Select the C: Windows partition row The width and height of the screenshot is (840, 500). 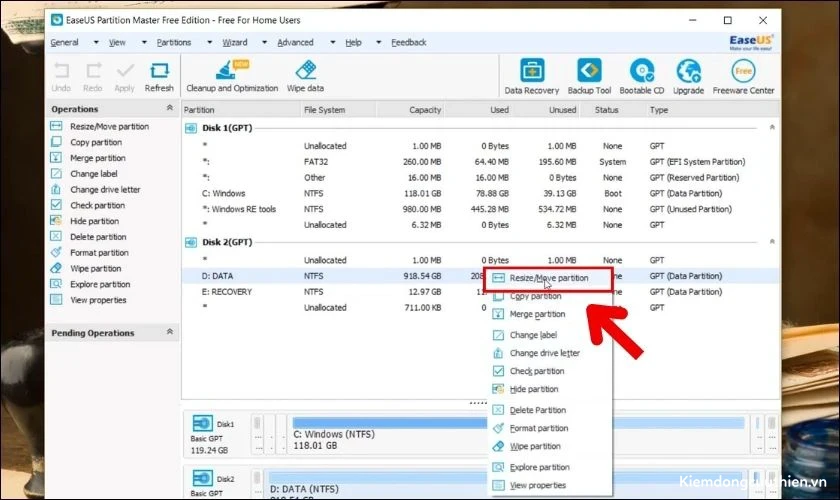coord(480,193)
